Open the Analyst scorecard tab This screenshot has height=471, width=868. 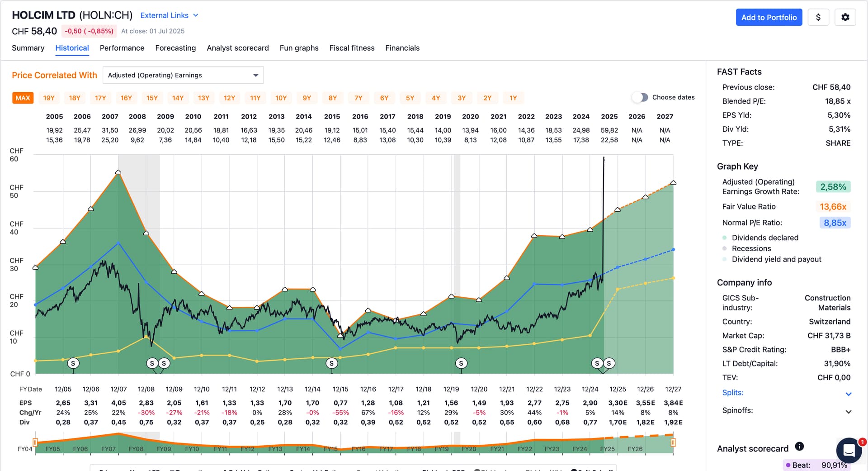(238, 48)
